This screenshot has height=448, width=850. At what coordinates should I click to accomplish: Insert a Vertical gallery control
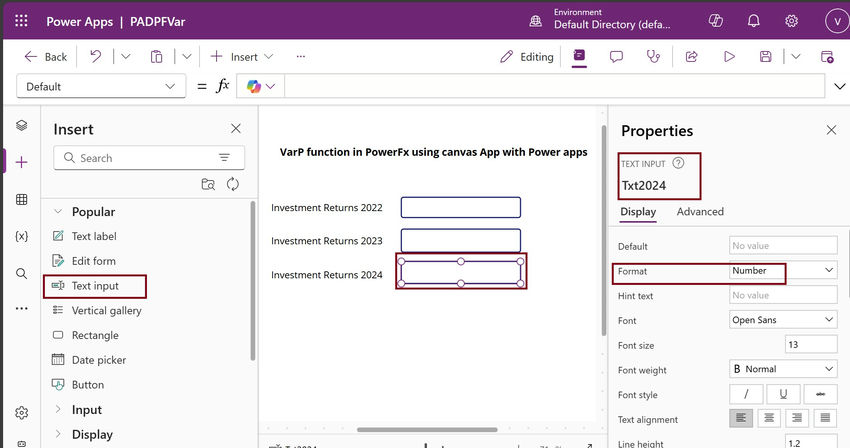click(96, 310)
